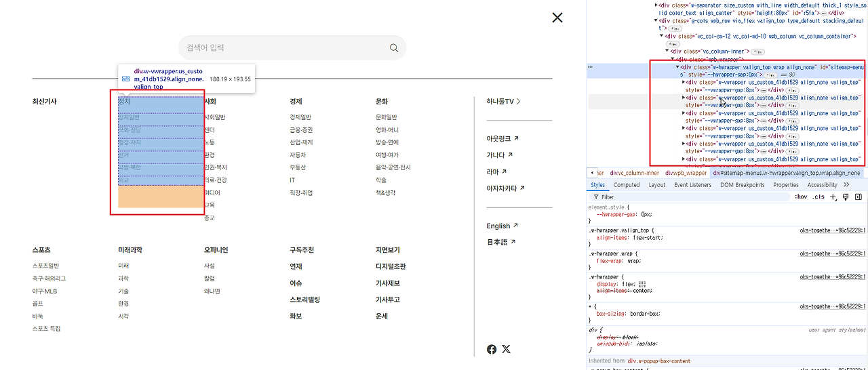This screenshot has height=370, width=868.
Task: Switch to the Styles tab
Action: [597, 185]
